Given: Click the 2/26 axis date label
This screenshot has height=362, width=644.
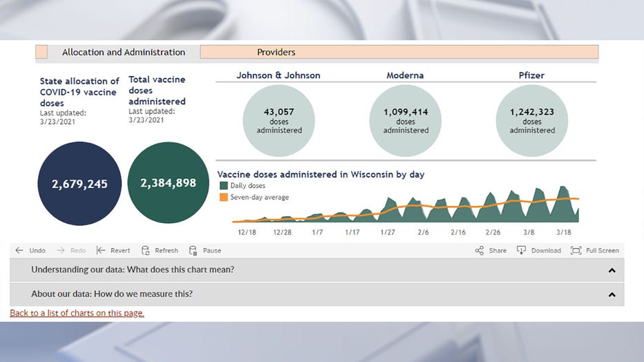Looking at the screenshot, I should click(x=493, y=232).
